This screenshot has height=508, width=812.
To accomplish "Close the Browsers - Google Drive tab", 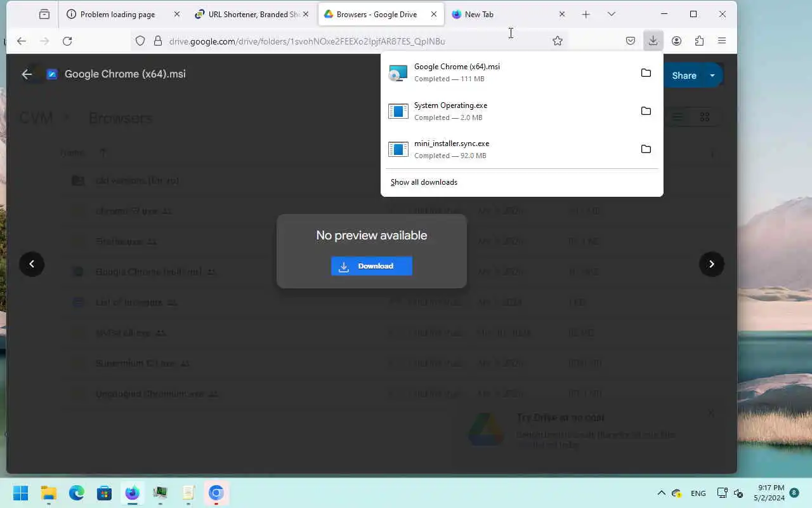I will tap(434, 14).
